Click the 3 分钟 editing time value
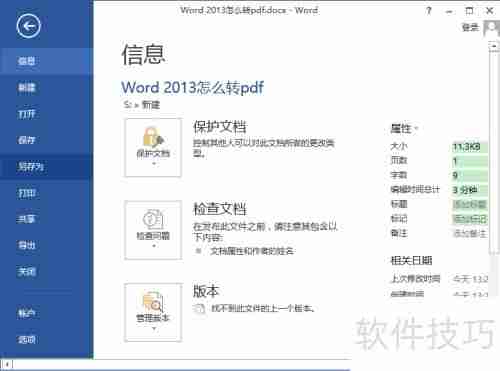The height and width of the screenshot is (371, 500). tap(465, 190)
